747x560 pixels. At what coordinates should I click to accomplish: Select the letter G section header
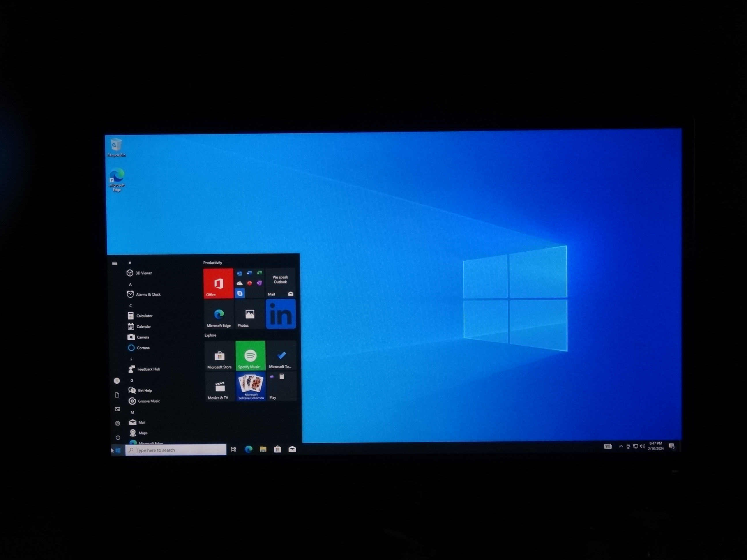(x=132, y=381)
